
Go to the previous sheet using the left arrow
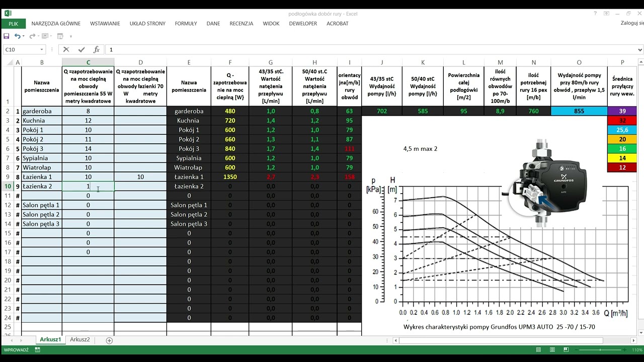tap(13, 340)
